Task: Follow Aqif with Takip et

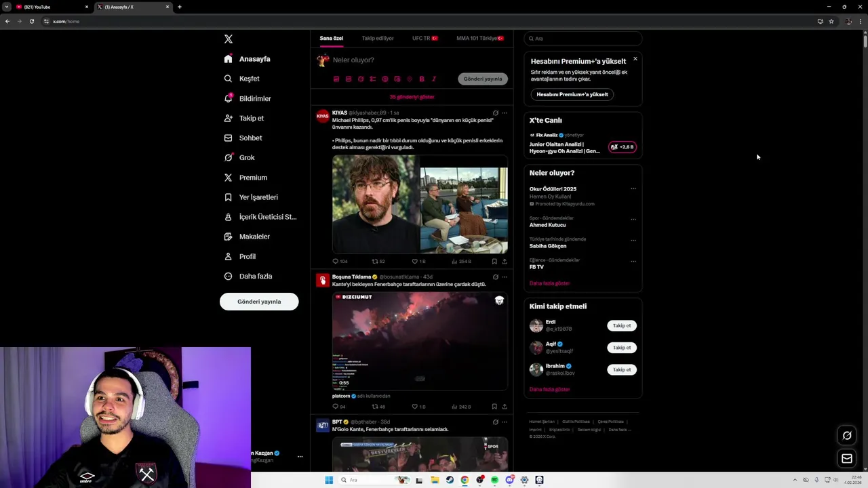Action: tap(622, 348)
